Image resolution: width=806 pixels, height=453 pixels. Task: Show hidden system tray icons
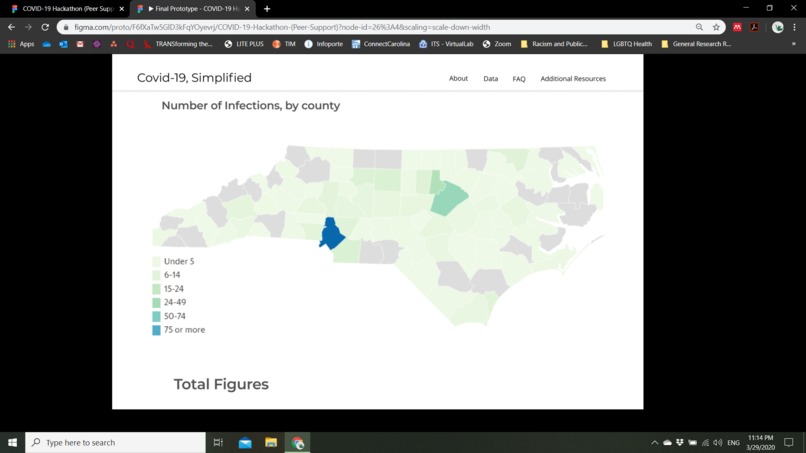654,442
